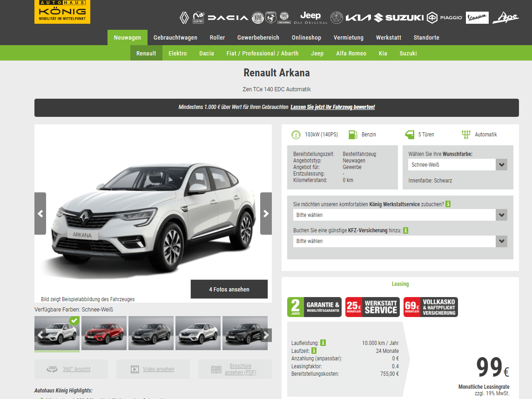This screenshot has height=399, width=532.
Task: Open info icon next to Werkstattservice
Action: 448,204
